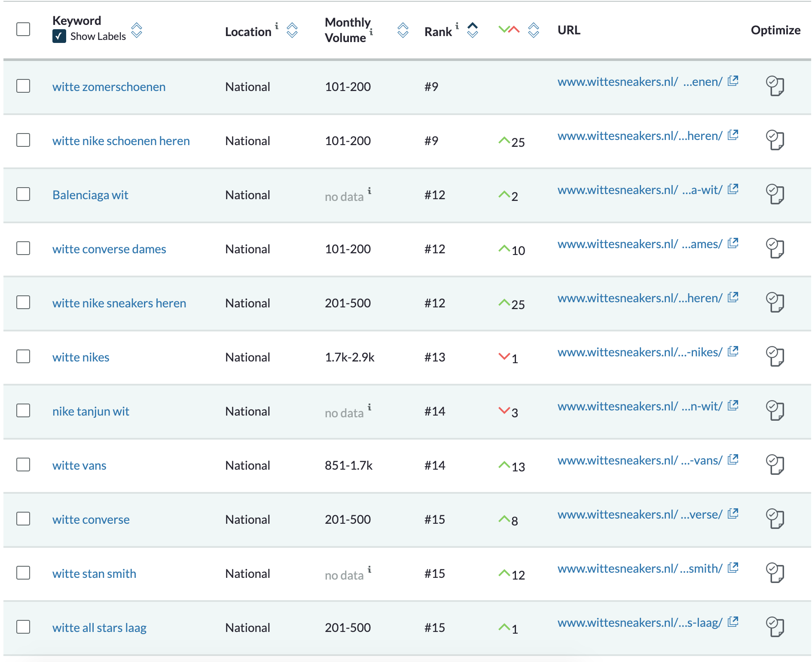Open external link icon for Balenciaga wit URL
The height and width of the screenshot is (662, 812).
click(733, 189)
